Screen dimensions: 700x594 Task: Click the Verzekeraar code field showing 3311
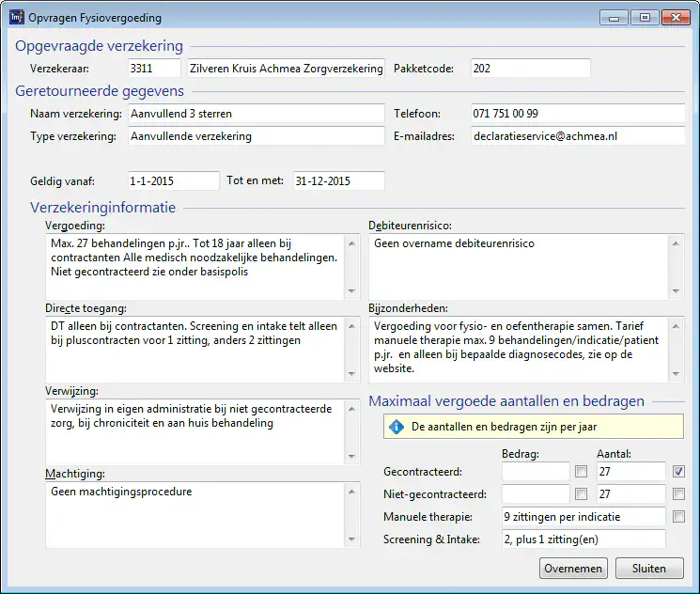153,69
